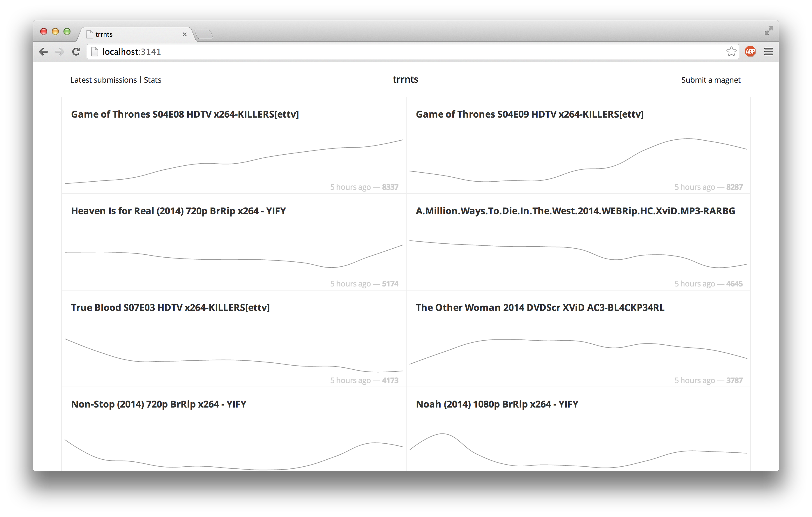Open the Chrome hamburger menu

pyautogui.click(x=769, y=52)
